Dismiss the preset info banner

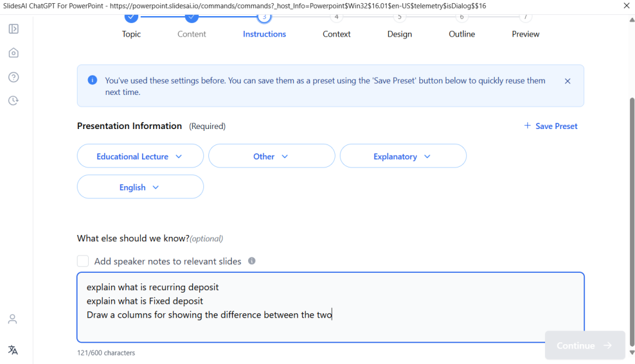pyautogui.click(x=567, y=81)
